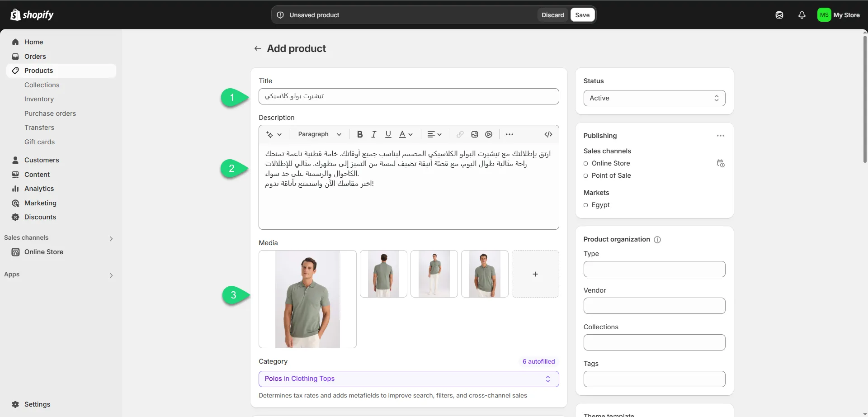
Task: Open the notifications bell
Action: [x=802, y=15]
